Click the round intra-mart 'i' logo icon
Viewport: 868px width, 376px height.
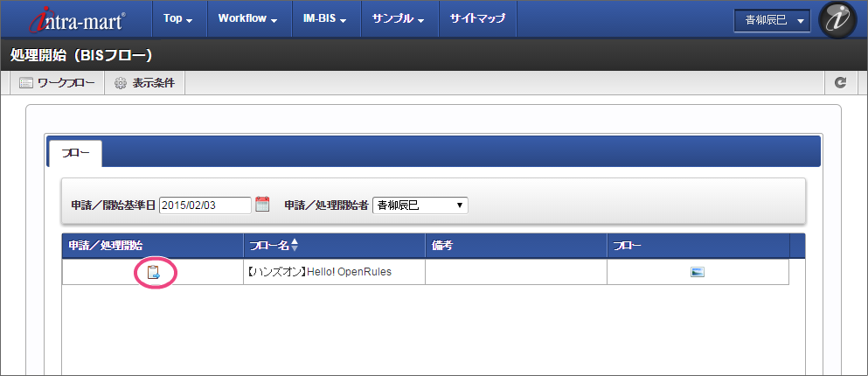pos(837,19)
